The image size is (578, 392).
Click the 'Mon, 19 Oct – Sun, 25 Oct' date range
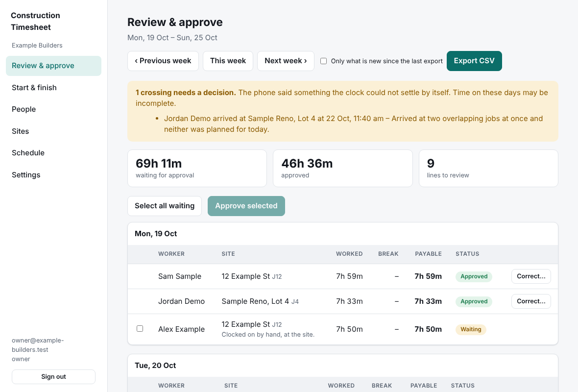[172, 38]
